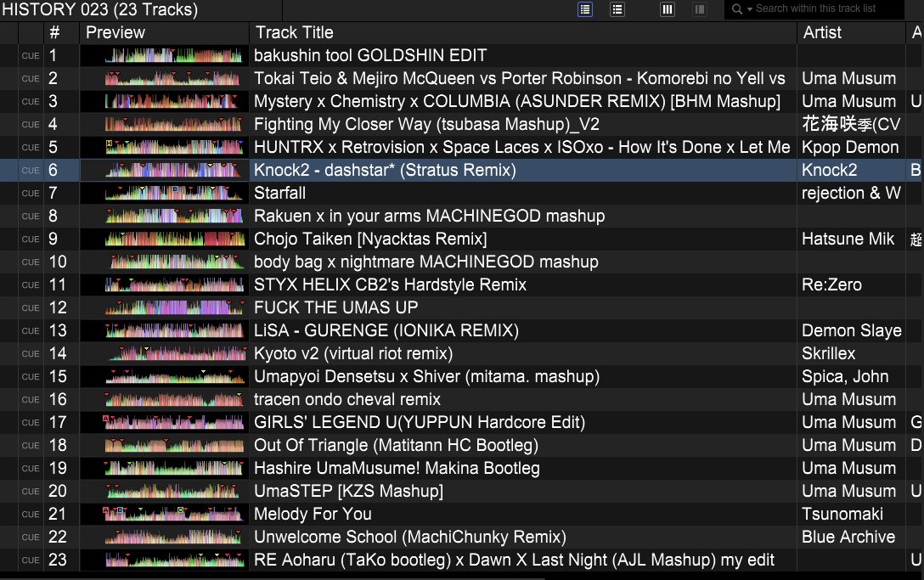Focus the 'Search within this track list' field
This screenshot has width=924, height=580.
pos(815,8)
